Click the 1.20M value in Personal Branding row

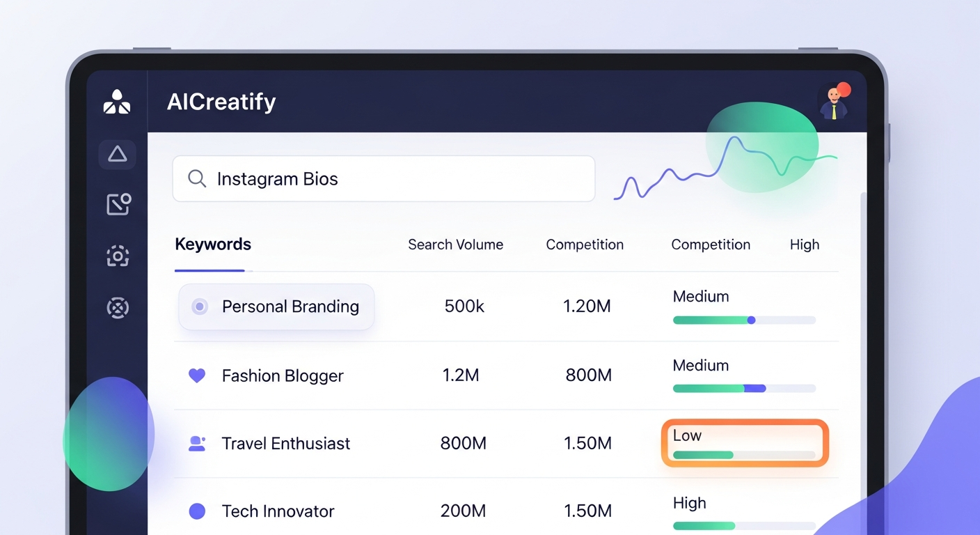pyautogui.click(x=587, y=307)
